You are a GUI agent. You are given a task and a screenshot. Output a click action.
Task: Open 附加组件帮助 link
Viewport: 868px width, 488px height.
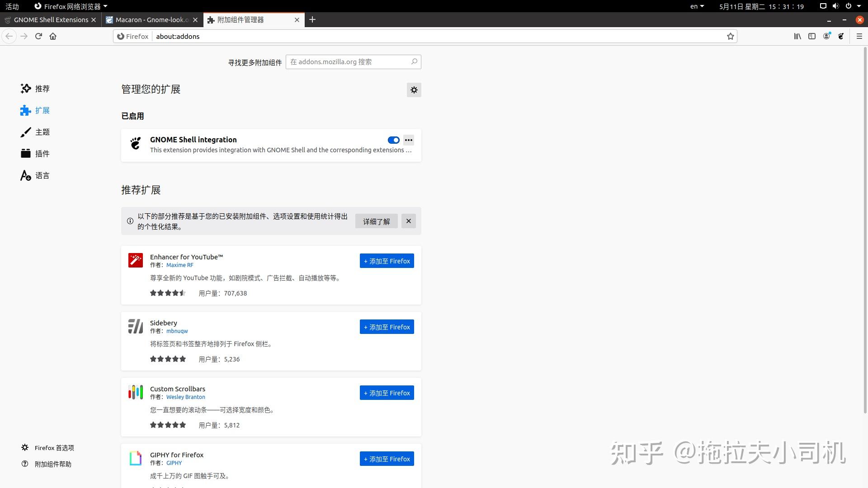(x=47, y=464)
